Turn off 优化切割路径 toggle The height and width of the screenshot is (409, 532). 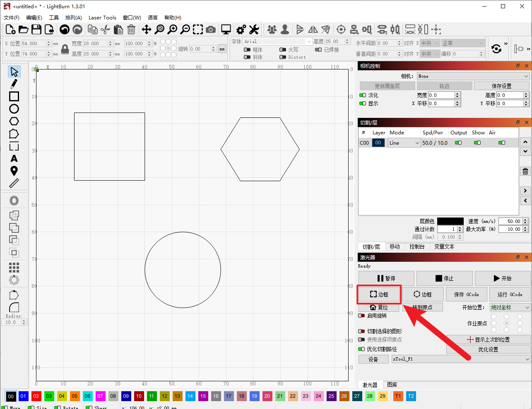[362, 349]
